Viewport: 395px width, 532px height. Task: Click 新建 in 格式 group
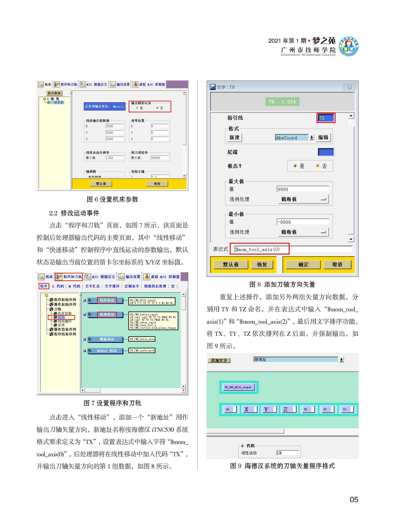[x=234, y=137]
